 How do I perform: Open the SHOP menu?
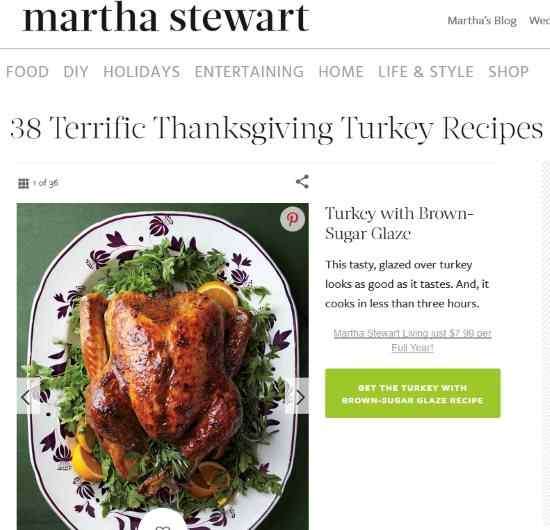coord(509,72)
